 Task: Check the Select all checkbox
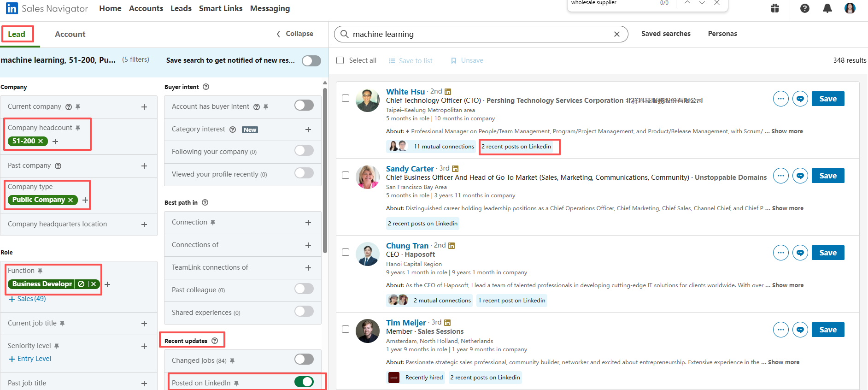coord(340,60)
